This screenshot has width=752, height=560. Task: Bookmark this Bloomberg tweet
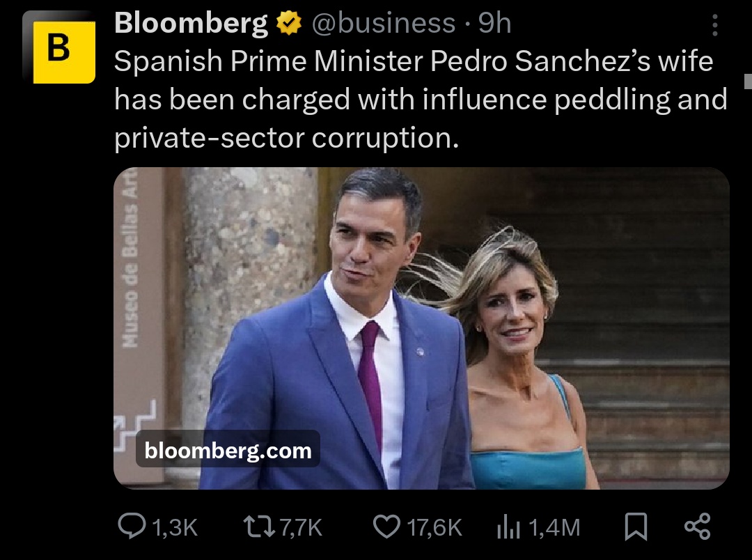coord(636,526)
